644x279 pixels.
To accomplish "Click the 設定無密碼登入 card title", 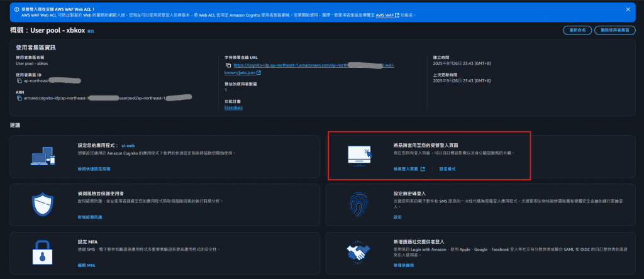I will pos(409,193).
